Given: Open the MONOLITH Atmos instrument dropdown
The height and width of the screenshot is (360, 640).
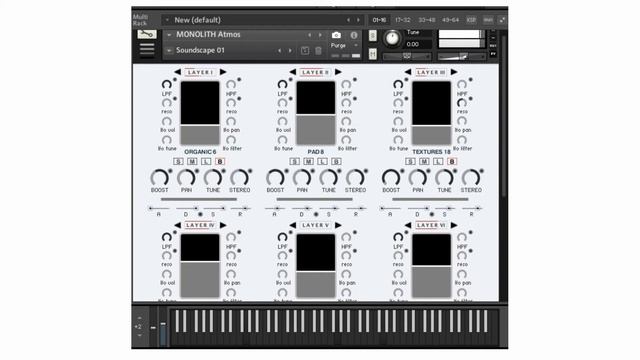Looking at the screenshot, I should tap(169, 35).
